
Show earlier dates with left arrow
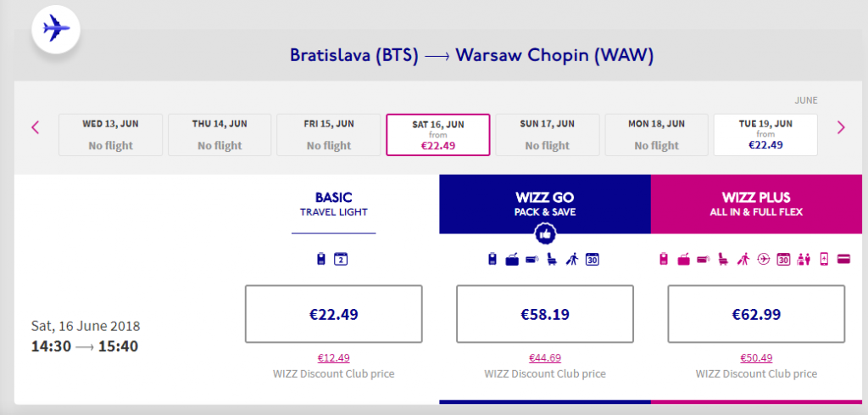point(36,127)
